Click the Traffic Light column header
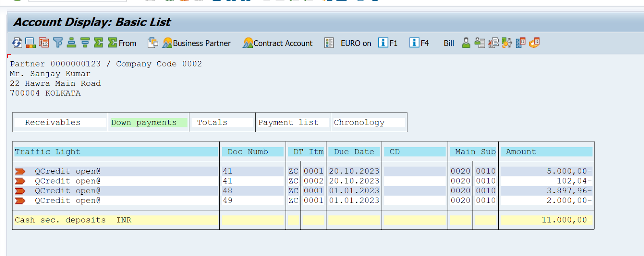This screenshot has height=256, width=644. point(116,152)
